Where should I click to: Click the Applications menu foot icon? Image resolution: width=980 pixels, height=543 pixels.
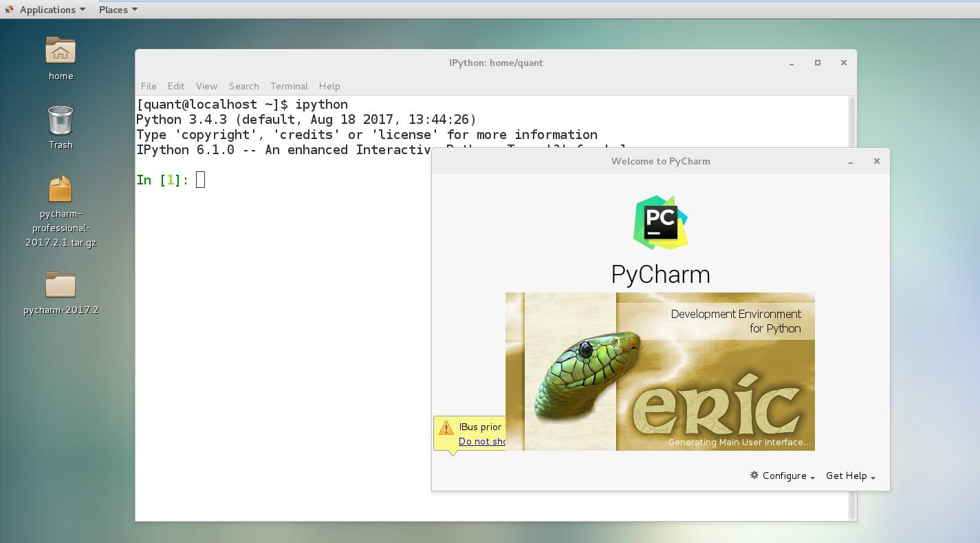click(9, 10)
